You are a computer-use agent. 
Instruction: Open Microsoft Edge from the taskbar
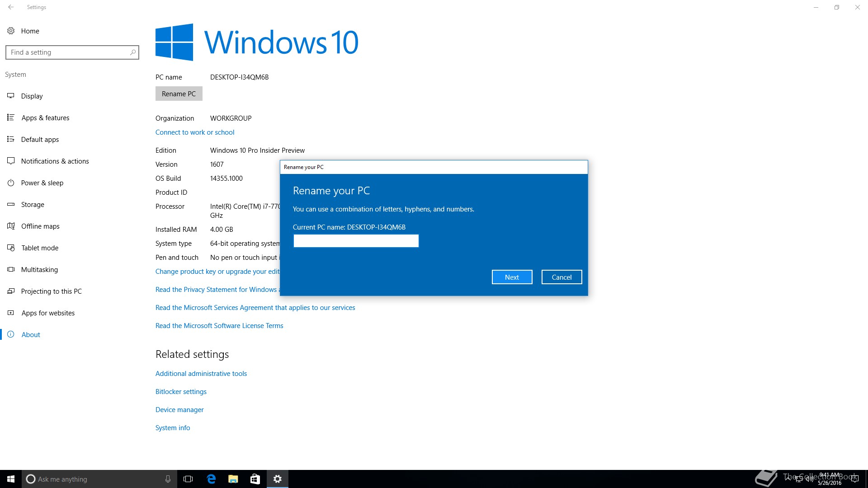pyautogui.click(x=211, y=479)
